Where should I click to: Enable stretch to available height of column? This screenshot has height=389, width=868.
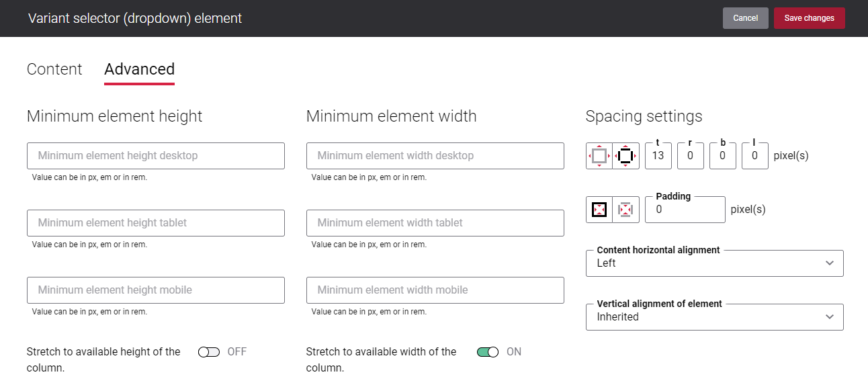(x=209, y=351)
